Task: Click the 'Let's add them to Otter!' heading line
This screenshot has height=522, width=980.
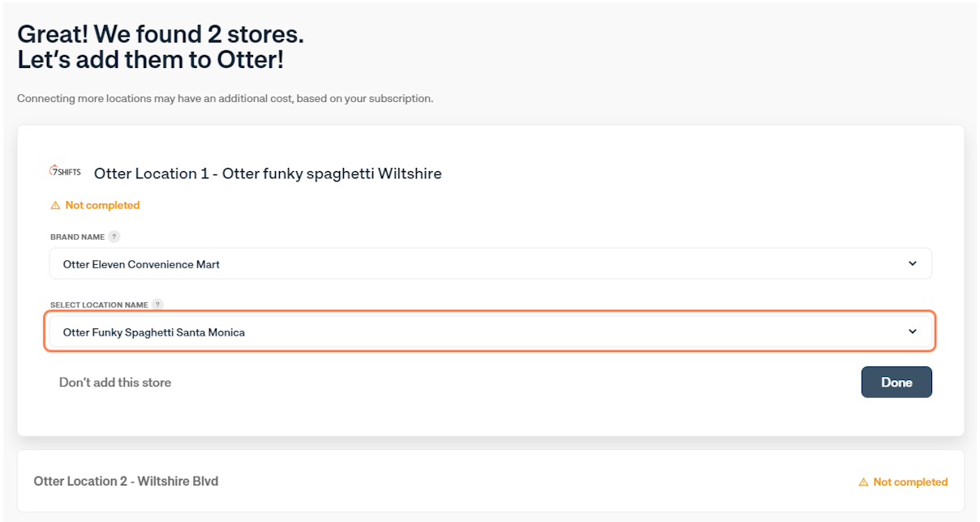Action: point(151,60)
